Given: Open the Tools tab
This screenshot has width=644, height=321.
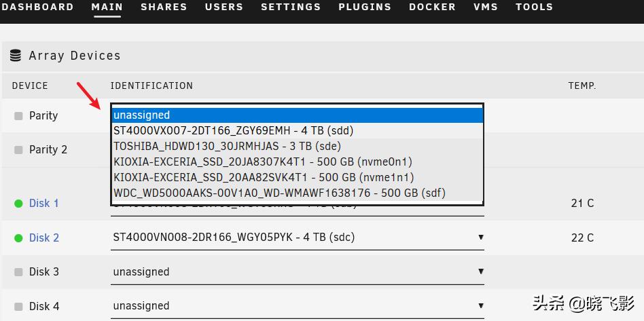Looking at the screenshot, I should point(534,7).
